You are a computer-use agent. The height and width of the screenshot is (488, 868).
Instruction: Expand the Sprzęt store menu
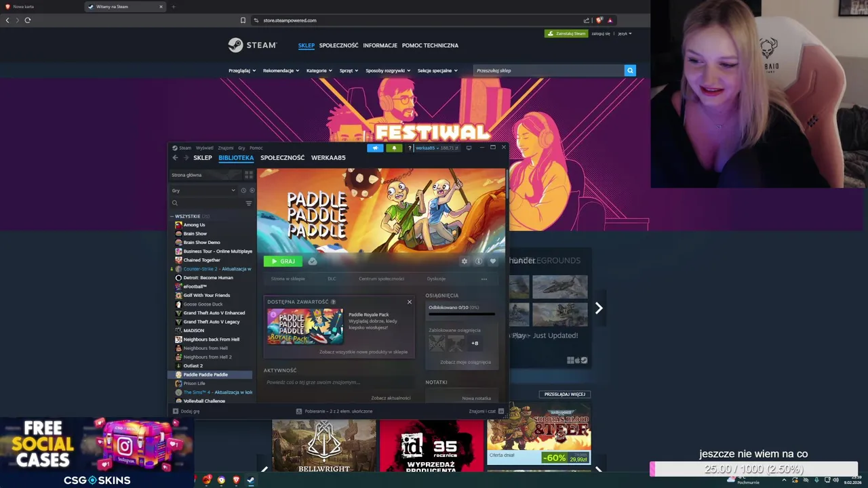349,70
